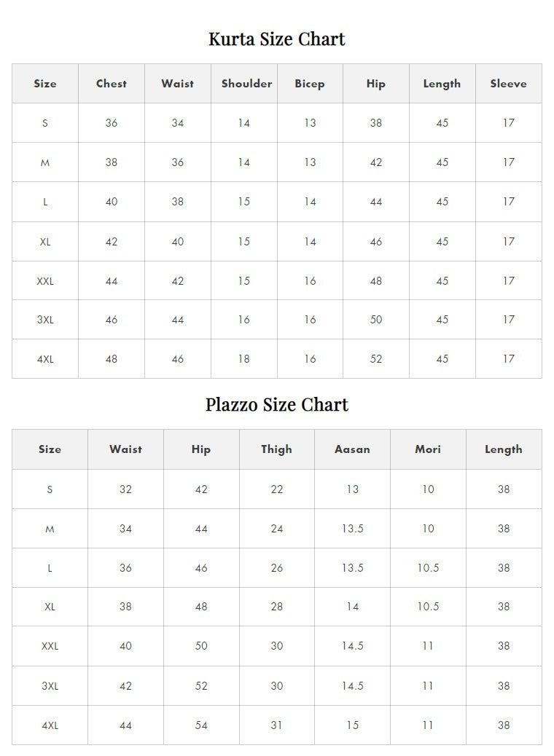Select the Sleeve column header

[508, 84]
